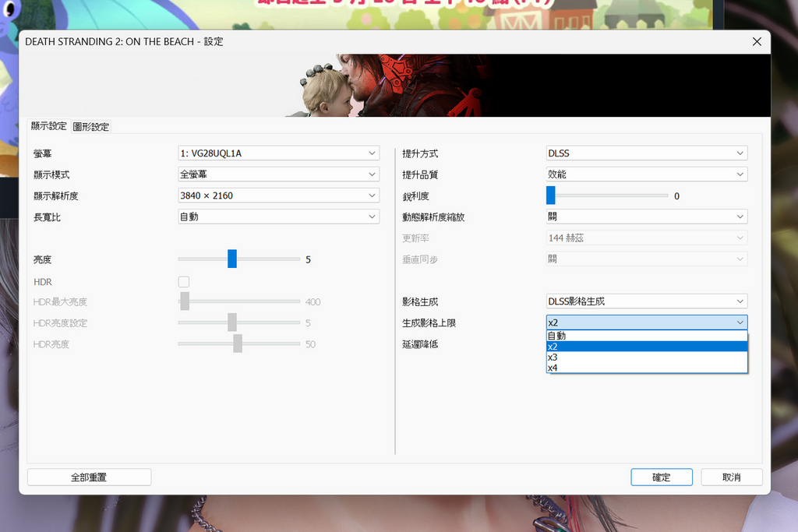Select the 顯示設定 tab

[x=48, y=126]
